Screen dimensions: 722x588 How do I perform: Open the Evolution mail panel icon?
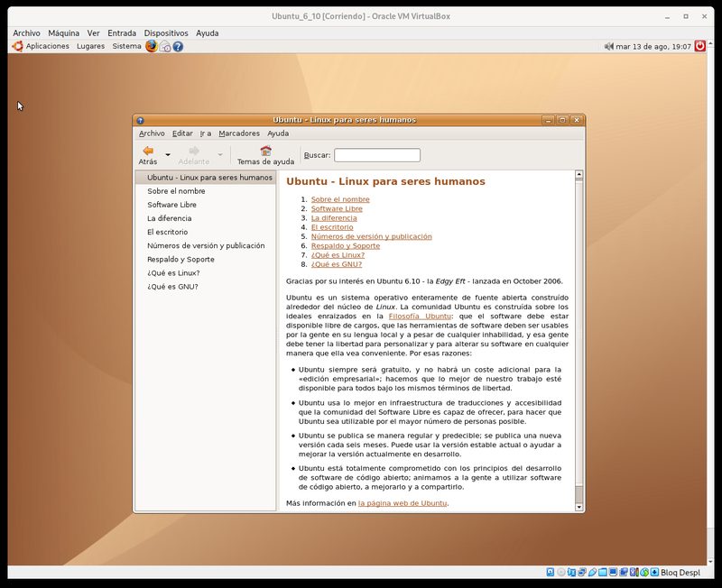(x=165, y=47)
